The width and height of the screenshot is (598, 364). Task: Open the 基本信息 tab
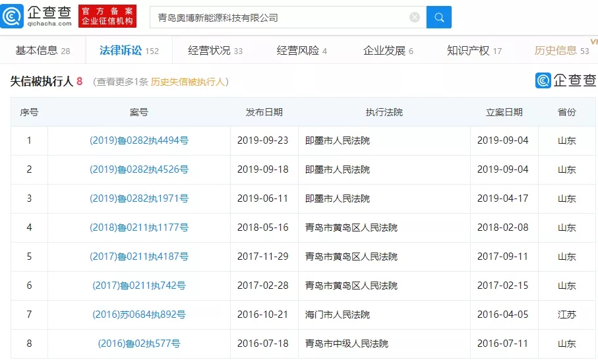pos(42,51)
